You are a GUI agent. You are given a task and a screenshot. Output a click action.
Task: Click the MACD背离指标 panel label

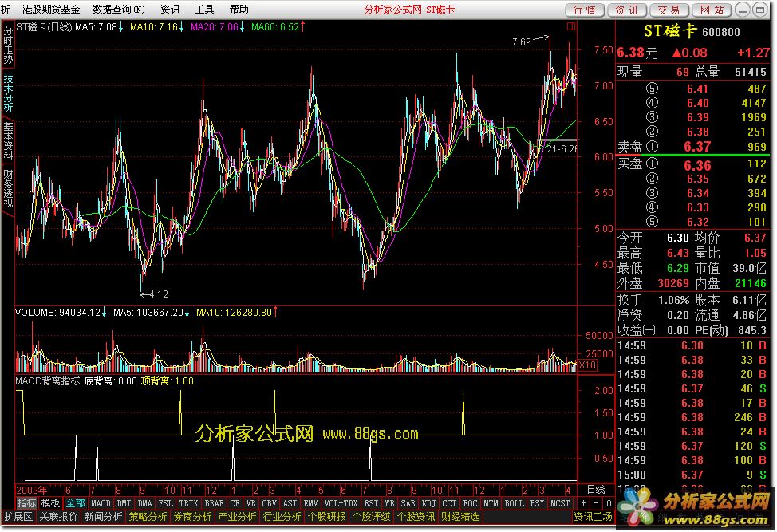pyautogui.click(x=48, y=381)
